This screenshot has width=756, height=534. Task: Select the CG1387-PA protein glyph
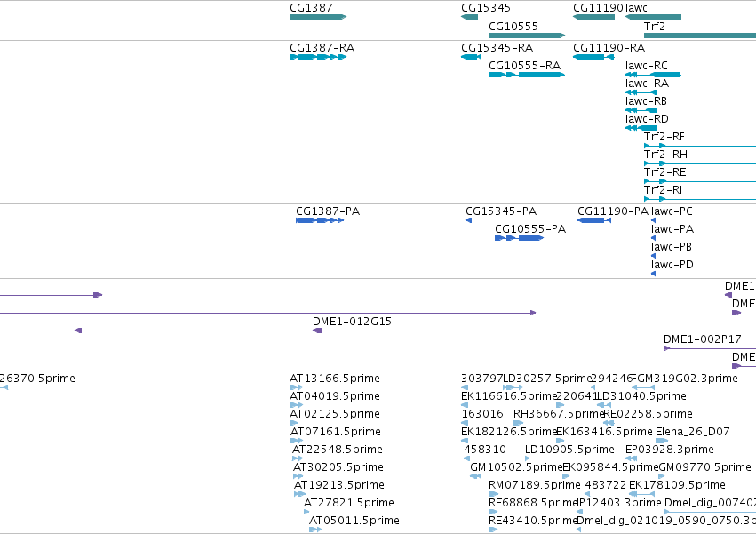[320, 220]
